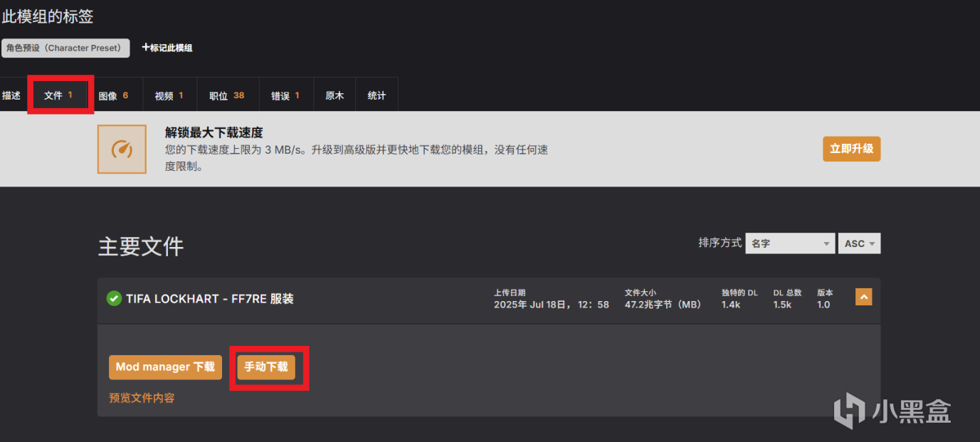980x442 pixels.
Task: Click the 立即升级 upgrade button
Action: coord(851,149)
